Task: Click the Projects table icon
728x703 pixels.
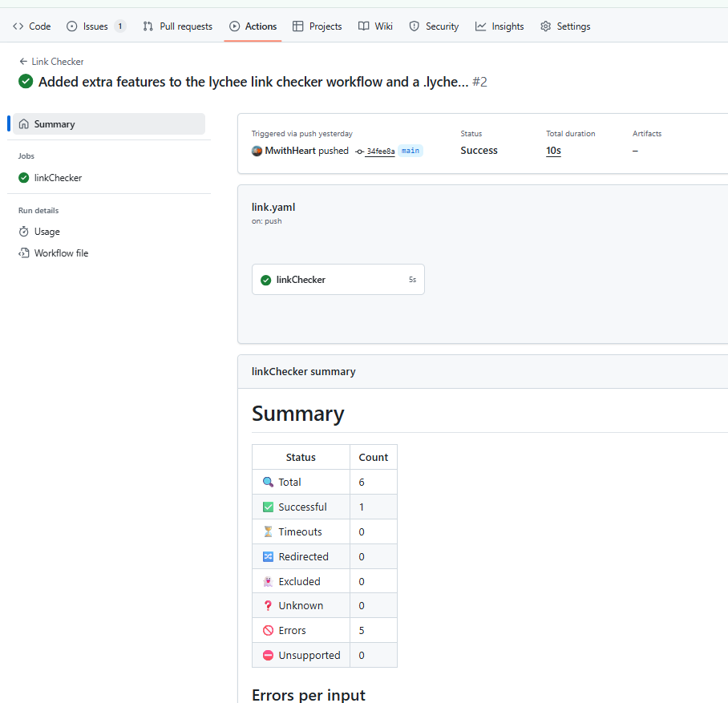Action: [298, 26]
